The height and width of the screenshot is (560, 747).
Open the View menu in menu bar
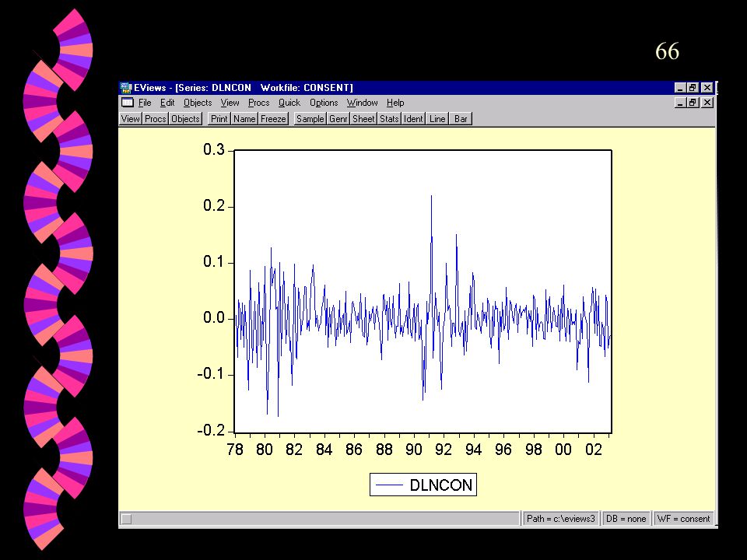(230, 103)
